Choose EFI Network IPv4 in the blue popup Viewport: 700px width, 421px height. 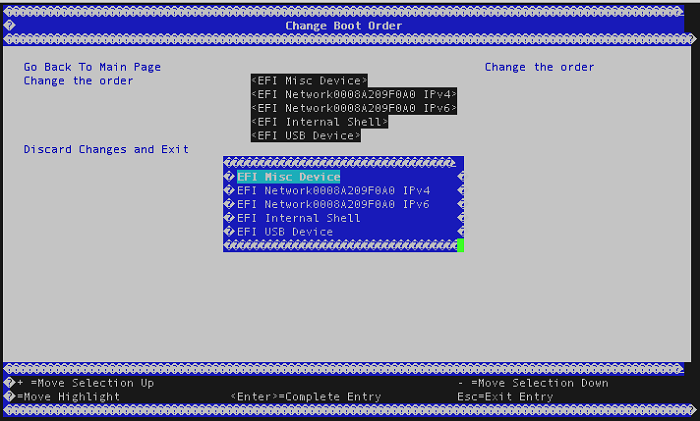tap(333, 191)
